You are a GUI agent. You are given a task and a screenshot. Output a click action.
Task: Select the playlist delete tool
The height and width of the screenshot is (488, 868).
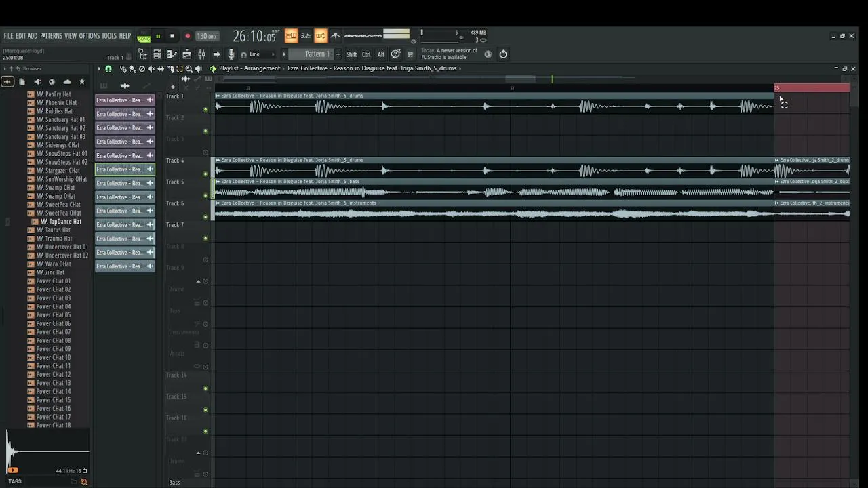pos(142,69)
